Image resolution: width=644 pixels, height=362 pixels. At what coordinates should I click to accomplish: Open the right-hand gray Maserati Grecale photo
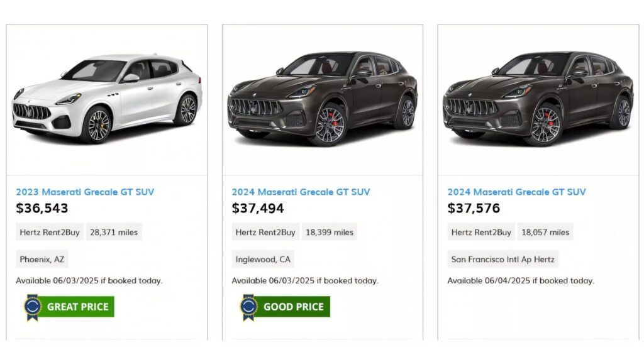[538, 100]
